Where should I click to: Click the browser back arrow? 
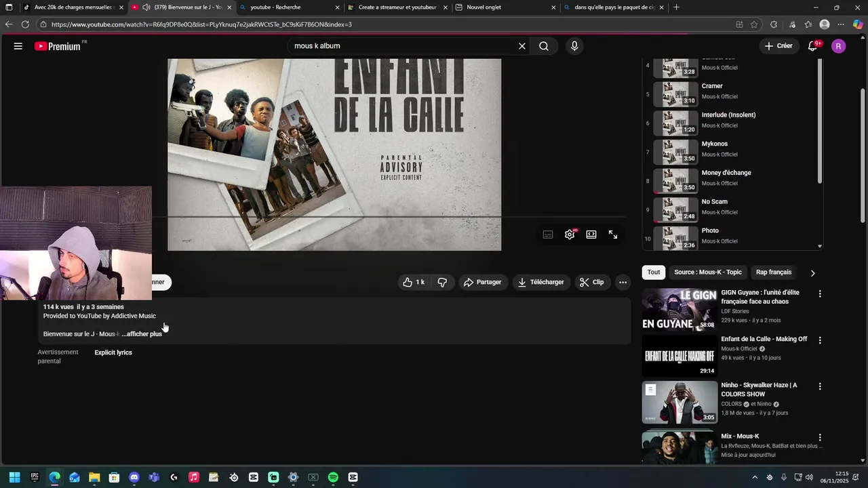click(9, 24)
